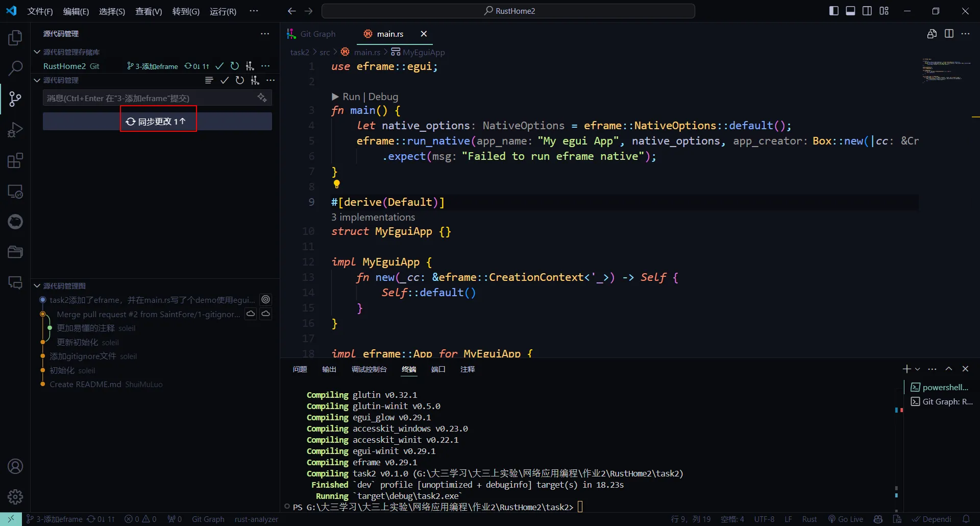Start Go Live from the status bar
980x526 pixels.
846,519
